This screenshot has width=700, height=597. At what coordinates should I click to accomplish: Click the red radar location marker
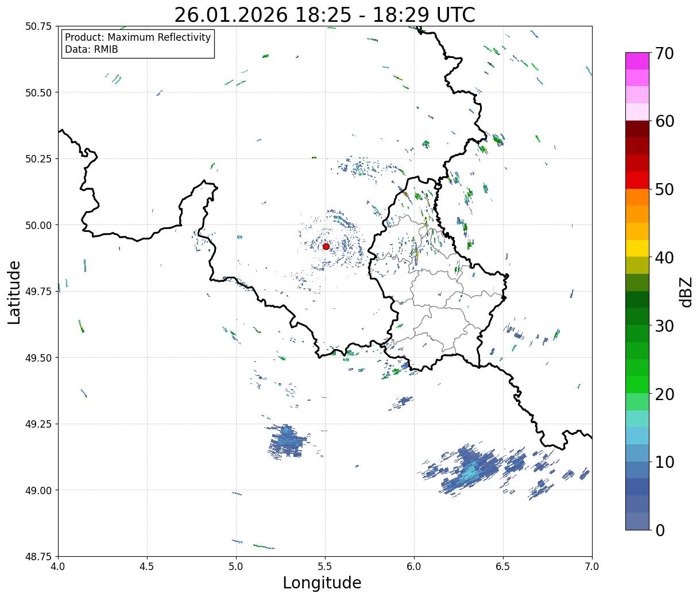point(326,246)
